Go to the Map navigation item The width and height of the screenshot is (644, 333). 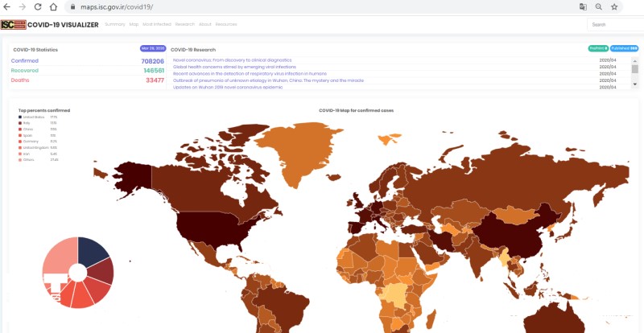(134, 25)
